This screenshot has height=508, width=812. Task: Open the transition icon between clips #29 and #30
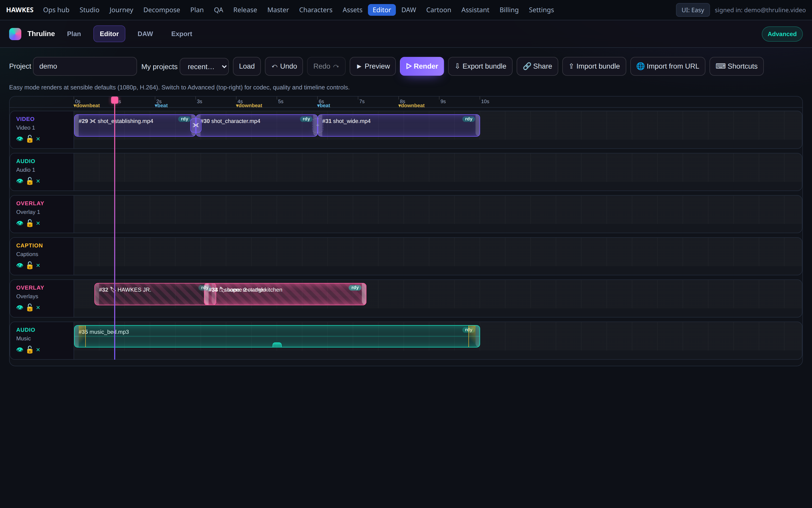196,125
